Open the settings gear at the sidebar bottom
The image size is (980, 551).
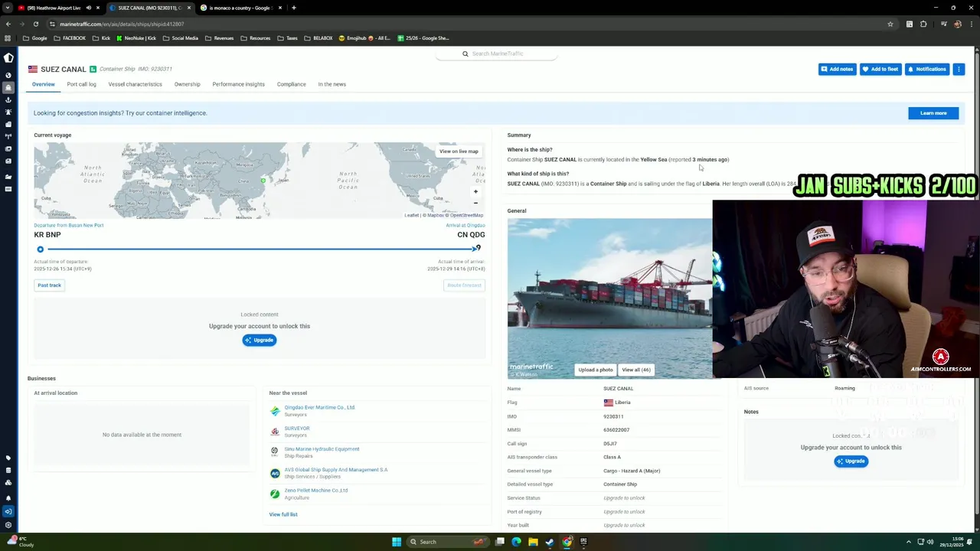(8, 525)
